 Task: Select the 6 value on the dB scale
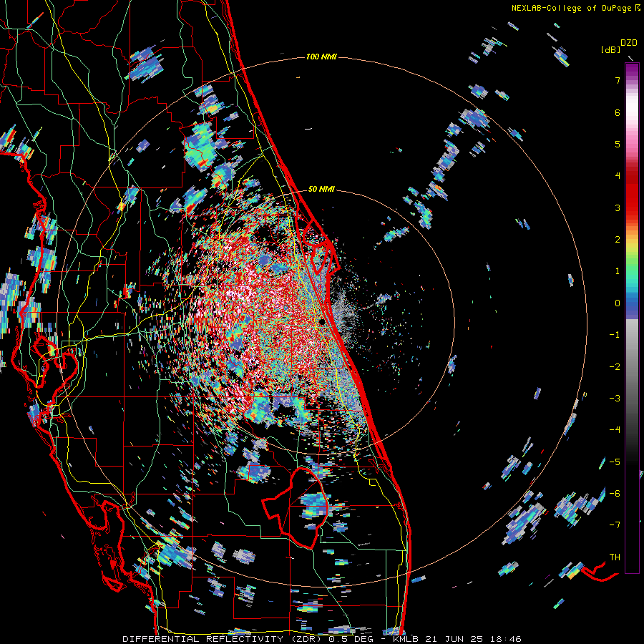click(x=618, y=112)
